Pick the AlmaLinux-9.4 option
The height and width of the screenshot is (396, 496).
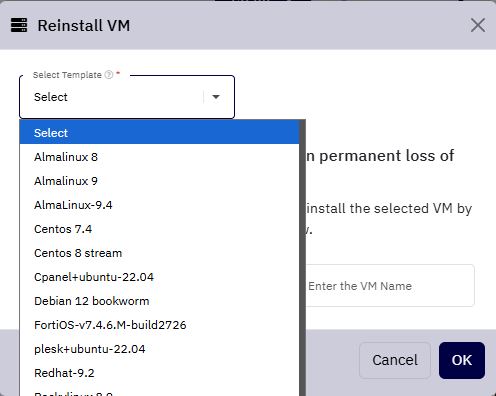click(159, 205)
